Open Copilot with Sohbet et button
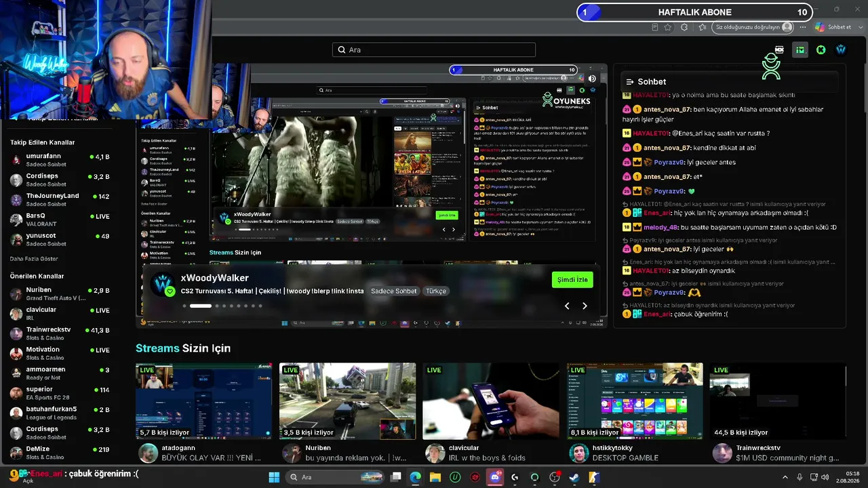Screen dimensions: 868x488 coord(833,27)
